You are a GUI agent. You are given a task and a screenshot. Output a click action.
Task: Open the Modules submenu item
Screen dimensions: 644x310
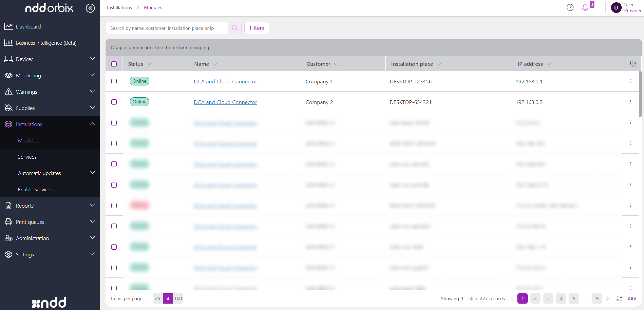(x=28, y=140)
